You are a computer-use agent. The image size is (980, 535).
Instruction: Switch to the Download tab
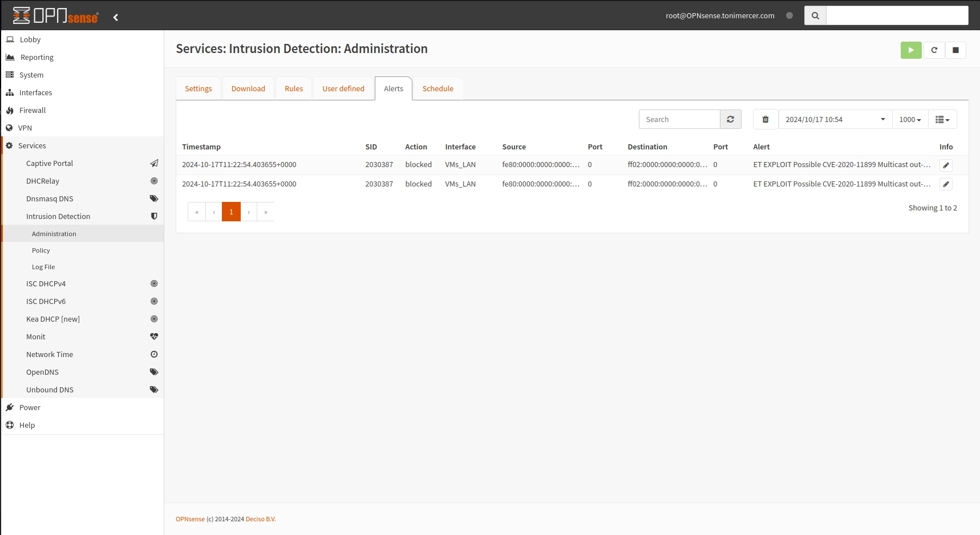248,88
